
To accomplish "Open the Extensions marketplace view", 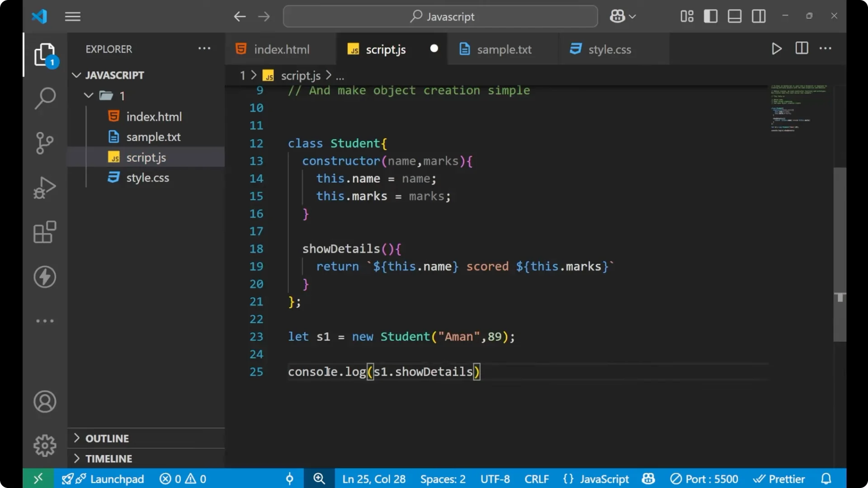I will tap(44, 232).
